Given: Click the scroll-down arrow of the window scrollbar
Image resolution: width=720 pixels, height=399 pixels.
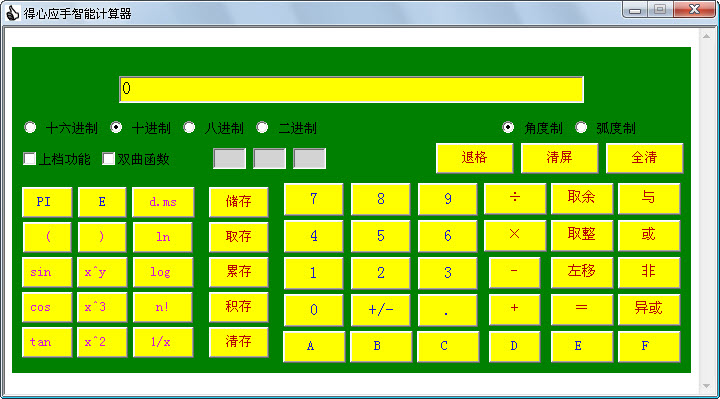Looking at the screenshot, I should 706,386.
